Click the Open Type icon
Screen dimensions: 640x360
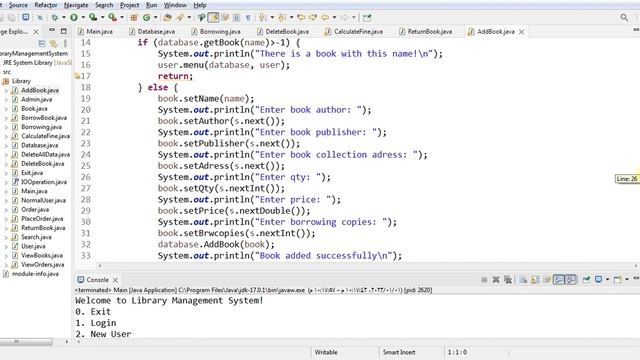167,17
